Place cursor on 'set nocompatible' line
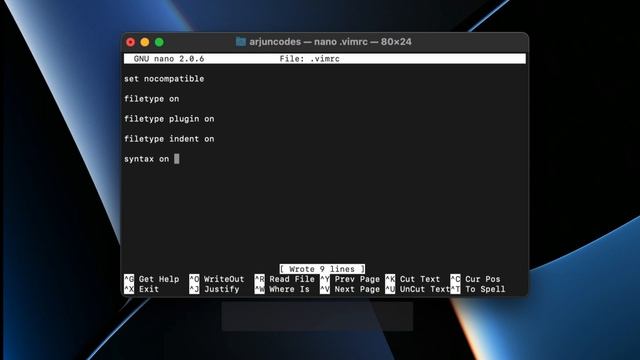The height and width of the screenshot is (360, 640). pyautogui.click(x=164, y=79)
